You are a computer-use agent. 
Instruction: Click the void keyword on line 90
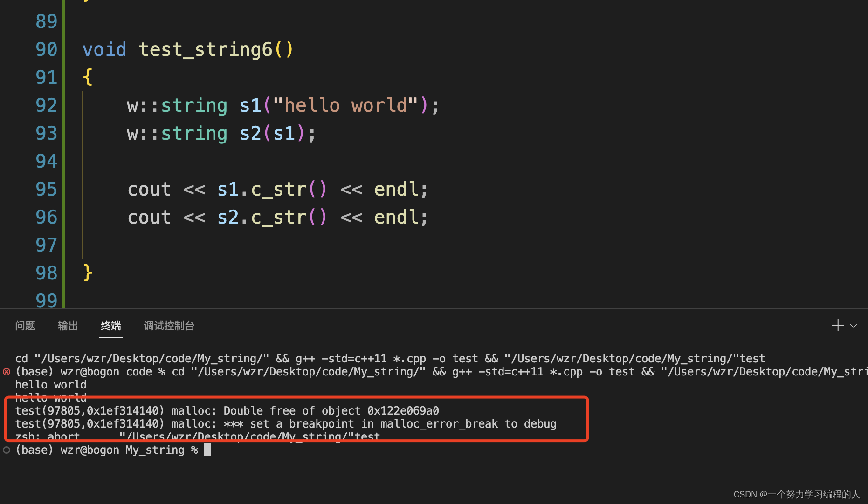tap(104, 49)
